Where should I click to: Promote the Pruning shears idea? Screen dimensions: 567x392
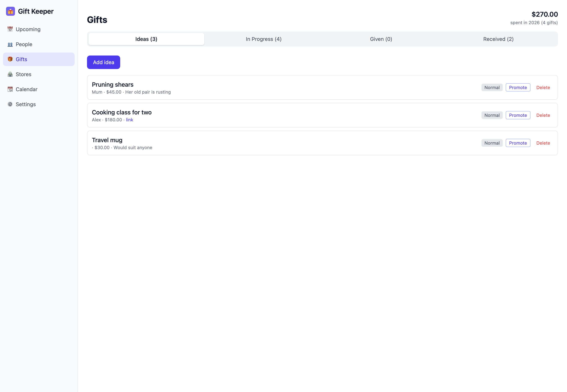click(x=518, y=87)
